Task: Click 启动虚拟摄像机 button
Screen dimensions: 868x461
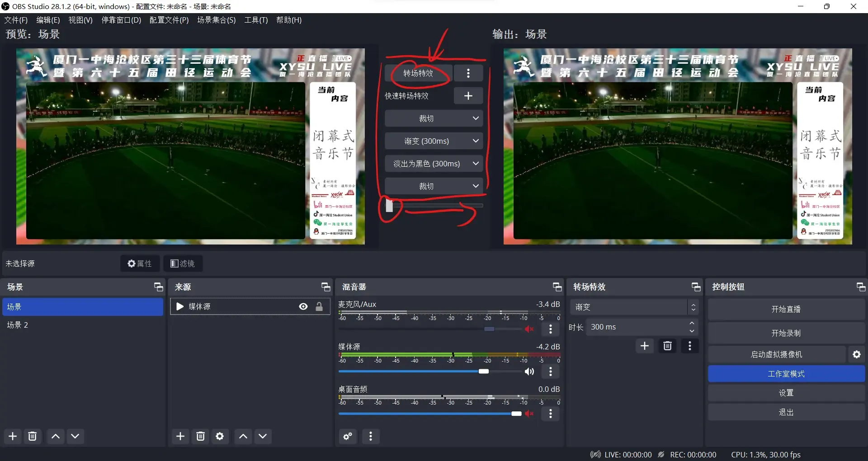Action: (777, 354)
